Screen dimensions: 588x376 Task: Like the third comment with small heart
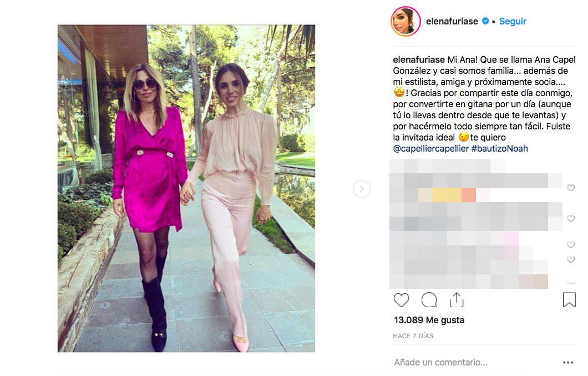(x=571, y=245)
